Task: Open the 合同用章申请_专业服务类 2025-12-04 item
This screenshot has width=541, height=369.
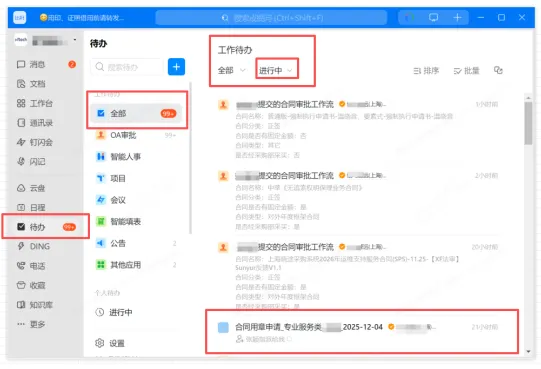Action: (362, 332)
